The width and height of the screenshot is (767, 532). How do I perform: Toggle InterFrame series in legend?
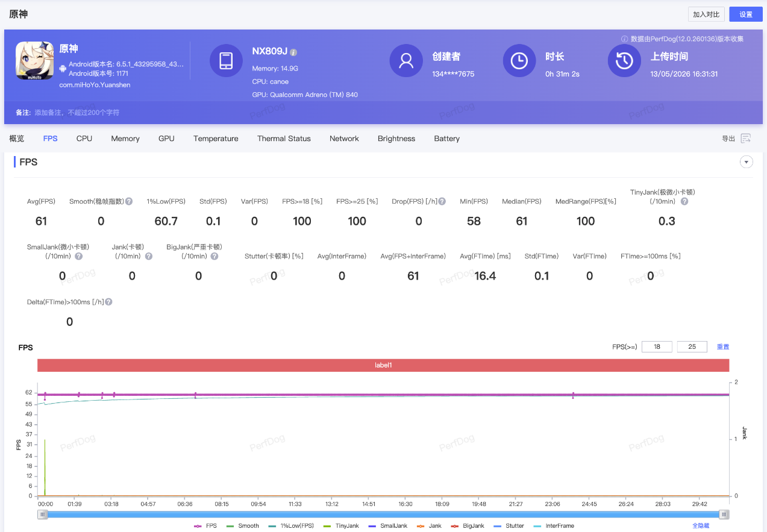[554, 526]
